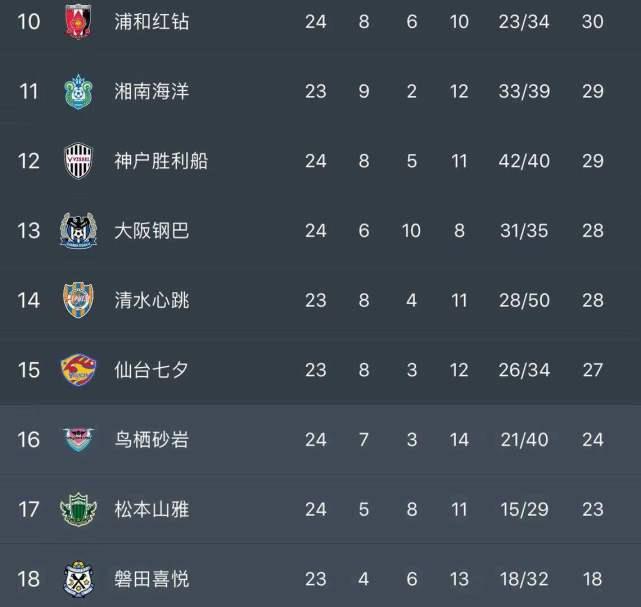Select the Jubilo Iwata crest icon
The image size is (641, 607).
point(78,579)
